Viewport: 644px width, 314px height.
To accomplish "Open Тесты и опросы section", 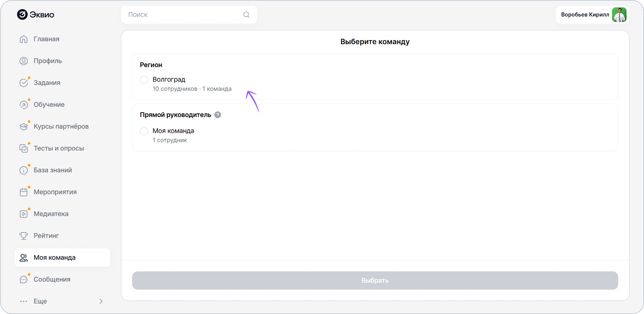I will point(62,148).
